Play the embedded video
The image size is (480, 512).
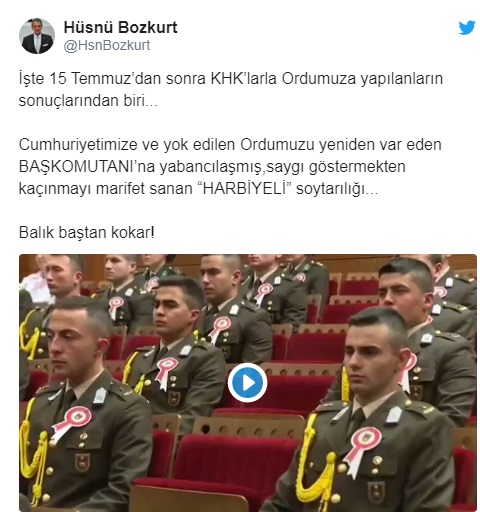(x=247, y=382)
